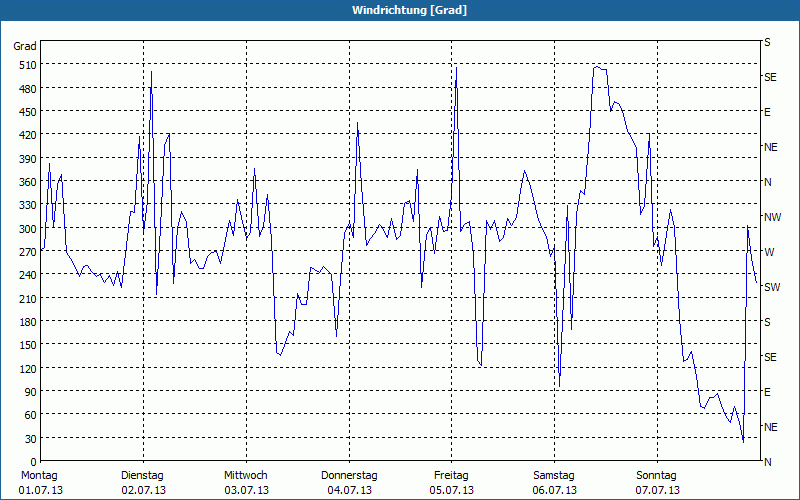
Task: Click the date 06.07.13
Action: [555, 490]
